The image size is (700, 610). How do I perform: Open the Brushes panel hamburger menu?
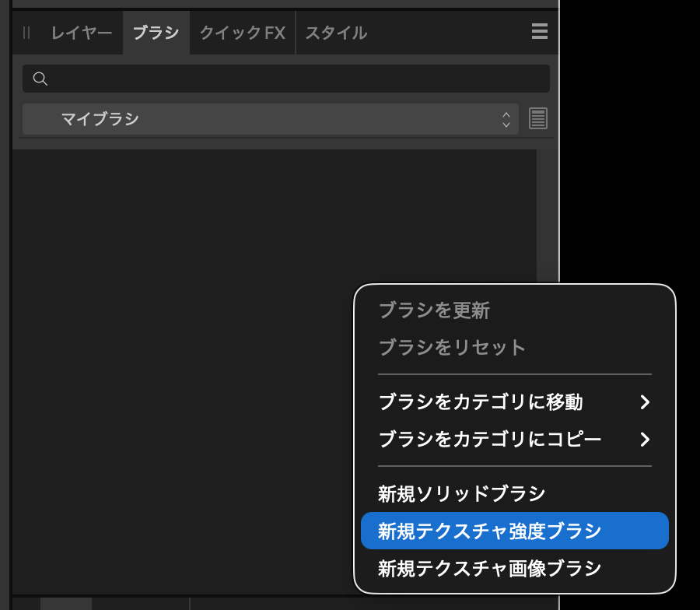pos(540,32)
